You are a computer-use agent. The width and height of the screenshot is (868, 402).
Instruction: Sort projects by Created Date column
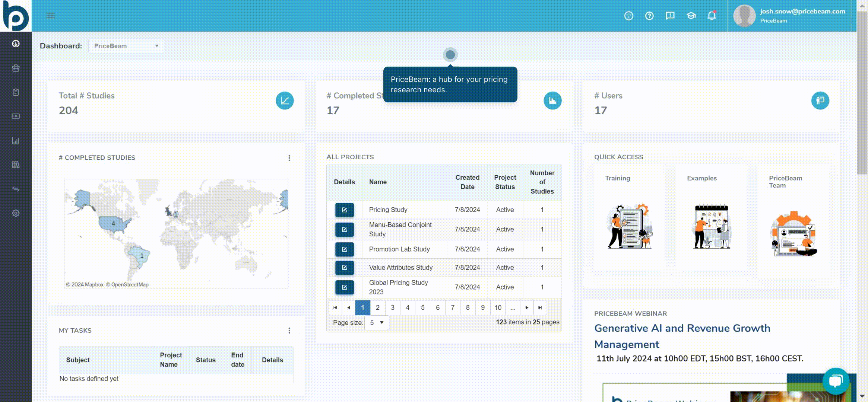click(467, 182)
